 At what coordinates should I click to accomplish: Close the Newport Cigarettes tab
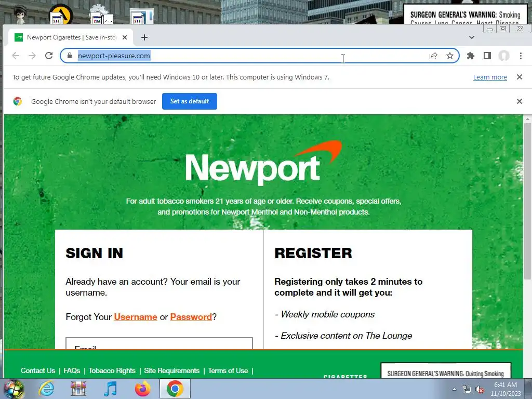125,37
